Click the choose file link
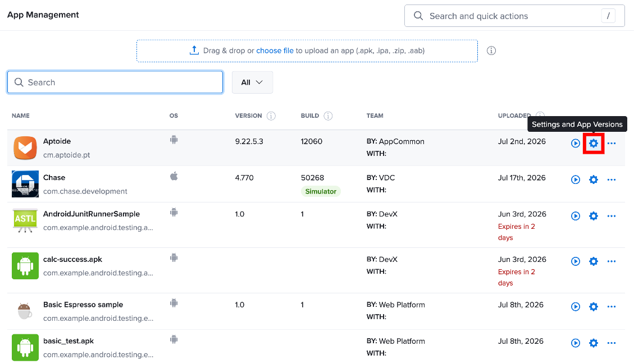The width and height of the screenshot is (634, 364). (275, 50)
